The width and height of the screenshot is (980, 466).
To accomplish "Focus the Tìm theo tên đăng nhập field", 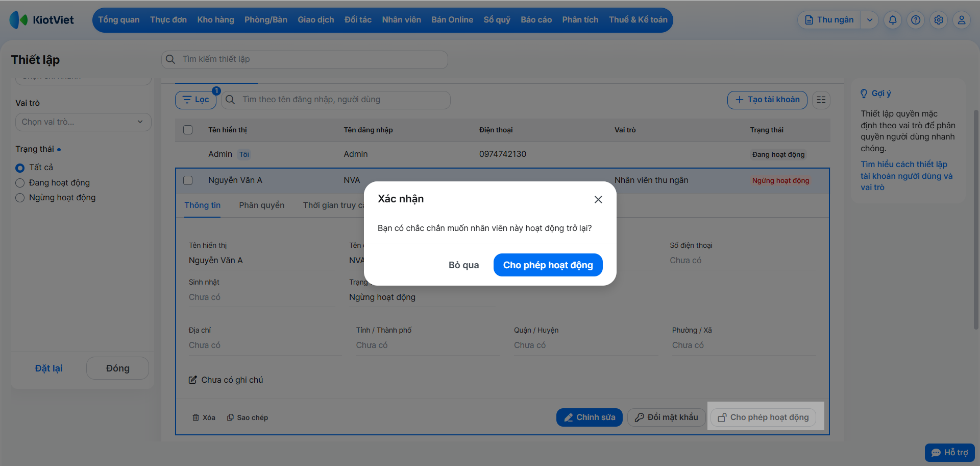I will [337, 100].
